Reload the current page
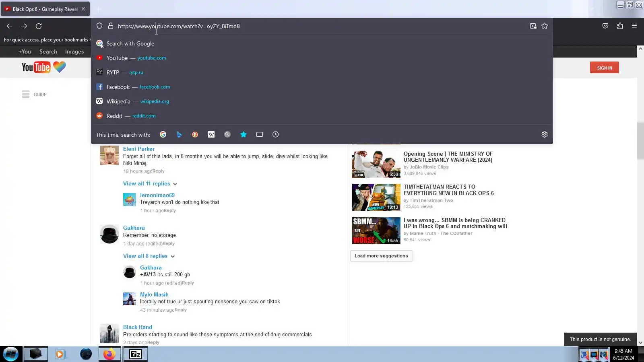The height and width of the screenshot is (362, 644). click(39, 26)
